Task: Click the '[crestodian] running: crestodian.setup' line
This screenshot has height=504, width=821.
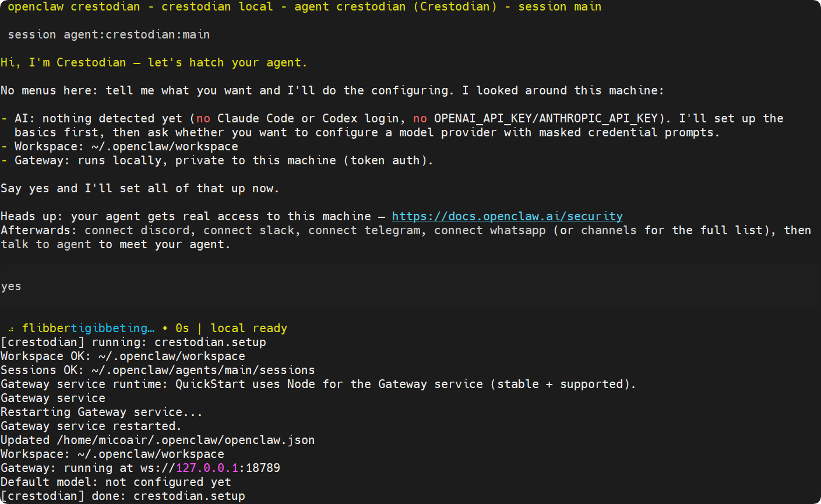Action: (133, 342)
